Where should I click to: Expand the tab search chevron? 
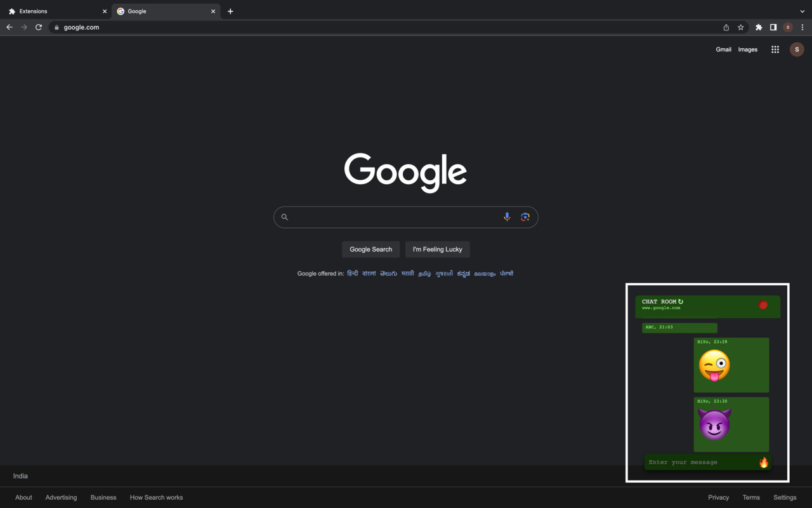(802, 11)
